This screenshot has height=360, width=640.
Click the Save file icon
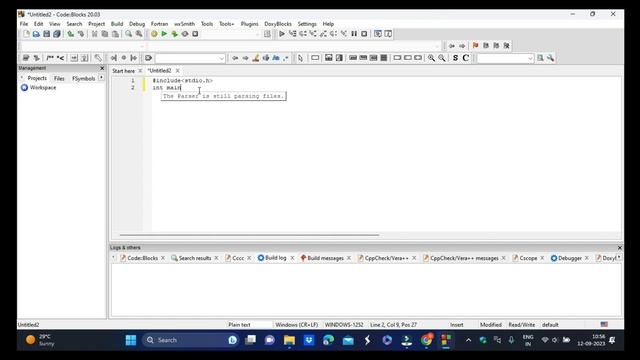[47, 34]
